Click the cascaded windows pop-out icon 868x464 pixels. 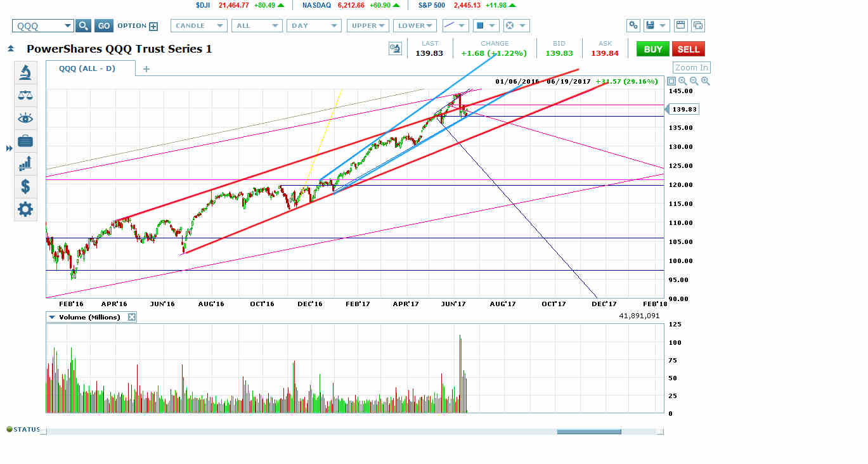[x=698, y=25]
